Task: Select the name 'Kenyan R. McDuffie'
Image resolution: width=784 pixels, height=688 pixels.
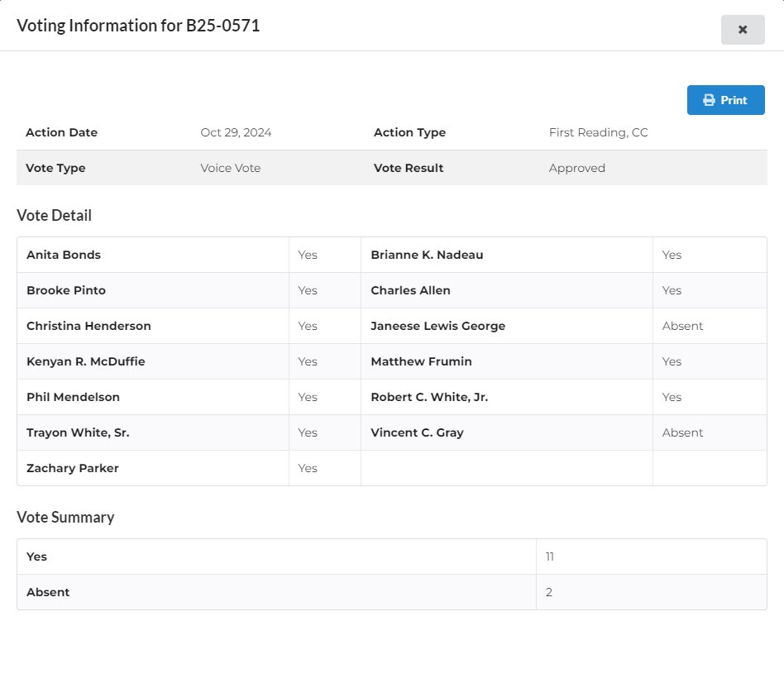Action: pyautogui.click(x=85, y=361)
